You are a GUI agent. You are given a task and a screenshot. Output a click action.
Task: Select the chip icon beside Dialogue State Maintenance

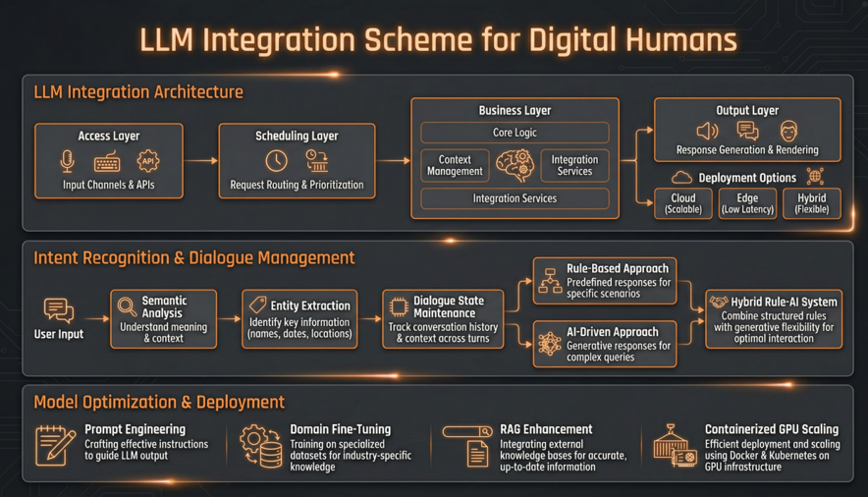click(x=399, y=306)
